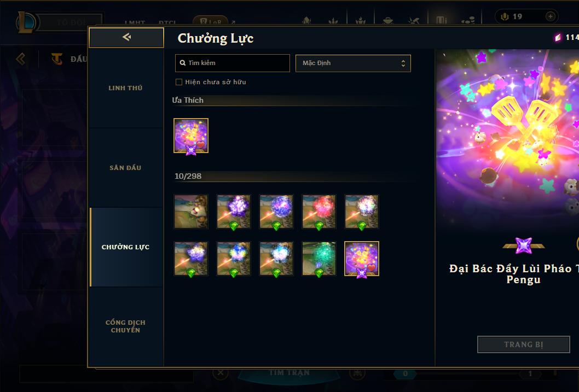Image resolution: width=579 pixels, height=392 pixels.
Task: Open the Mặc Định sort dropdown
Action: click(x=353, y=63)
